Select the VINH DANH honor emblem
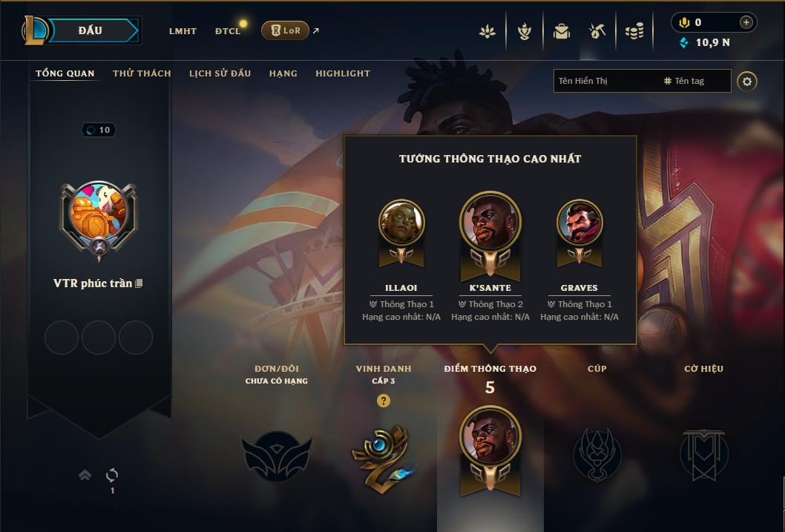This screenshot has width=785, height=532. [x=384, y=458]
